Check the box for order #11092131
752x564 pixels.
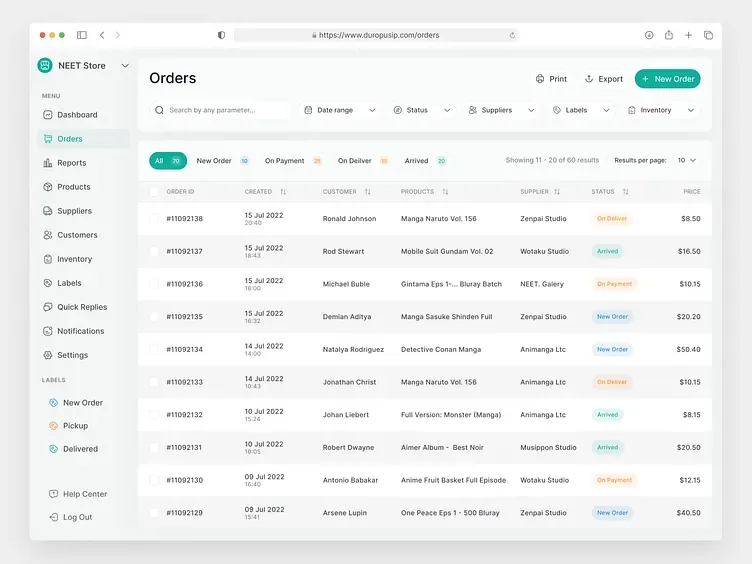(x=153, y=447)
